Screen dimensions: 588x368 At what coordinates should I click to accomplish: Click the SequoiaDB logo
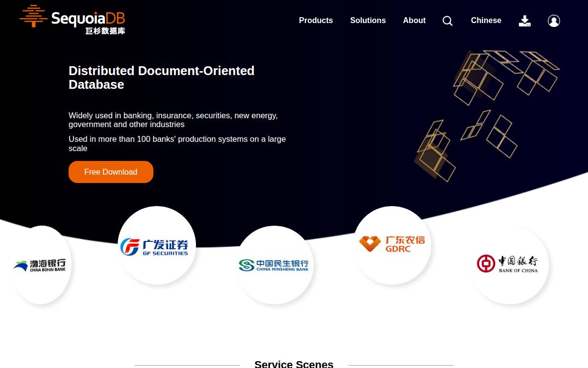click(x=73, y=20)
